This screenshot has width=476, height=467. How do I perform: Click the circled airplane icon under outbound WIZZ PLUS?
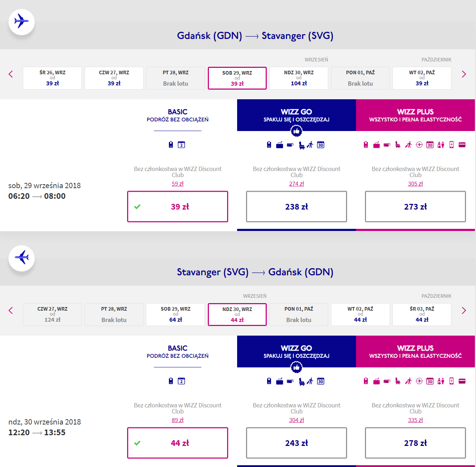419,145
